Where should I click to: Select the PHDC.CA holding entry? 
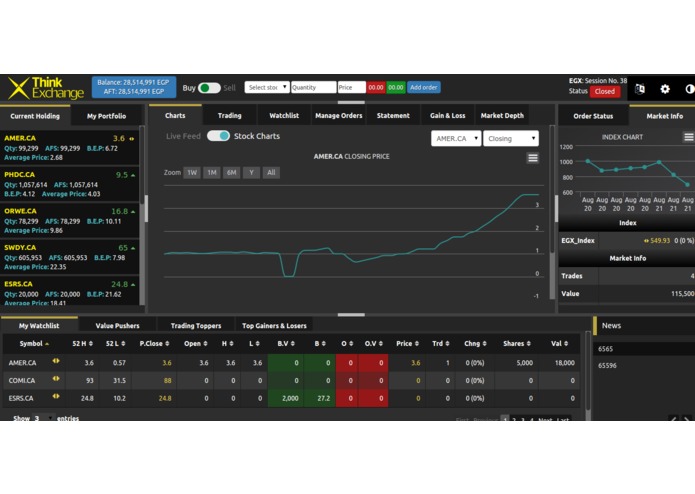[70, 184]
